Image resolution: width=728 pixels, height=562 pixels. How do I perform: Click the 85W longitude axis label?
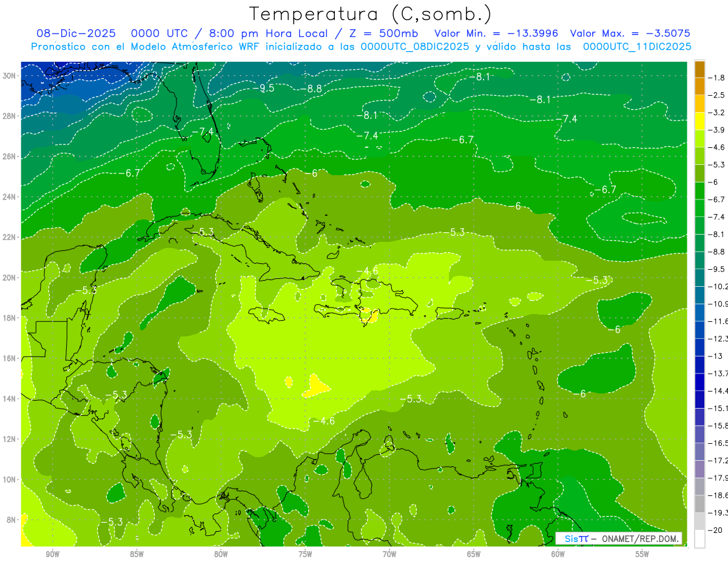[x=136, y=554]
